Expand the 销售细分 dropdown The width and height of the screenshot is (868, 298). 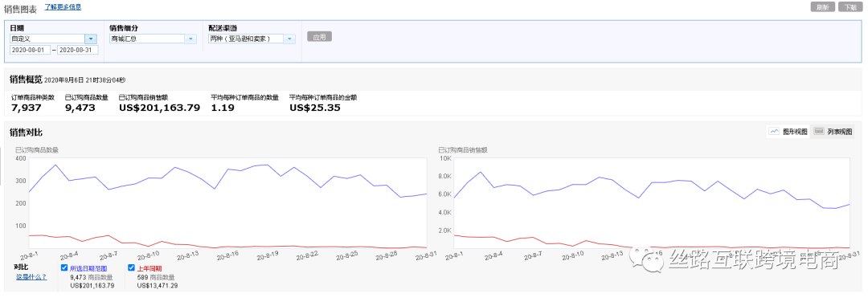click(190, 39)
